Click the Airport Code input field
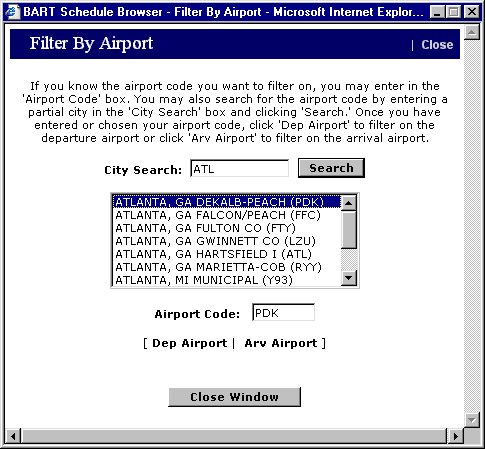 283,313
